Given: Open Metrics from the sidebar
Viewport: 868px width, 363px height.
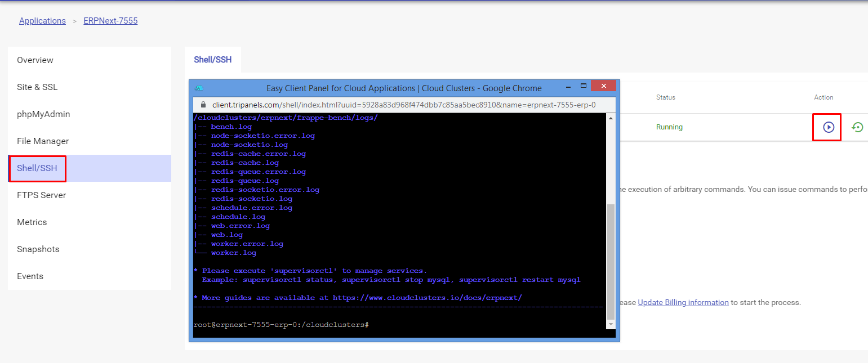Looking at the screenshot, I should tap(90, 222).
